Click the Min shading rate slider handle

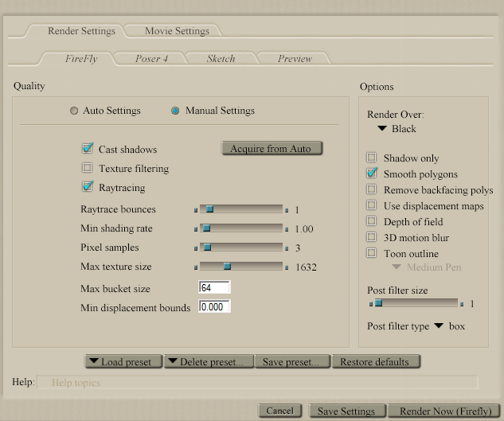point(207,228)
